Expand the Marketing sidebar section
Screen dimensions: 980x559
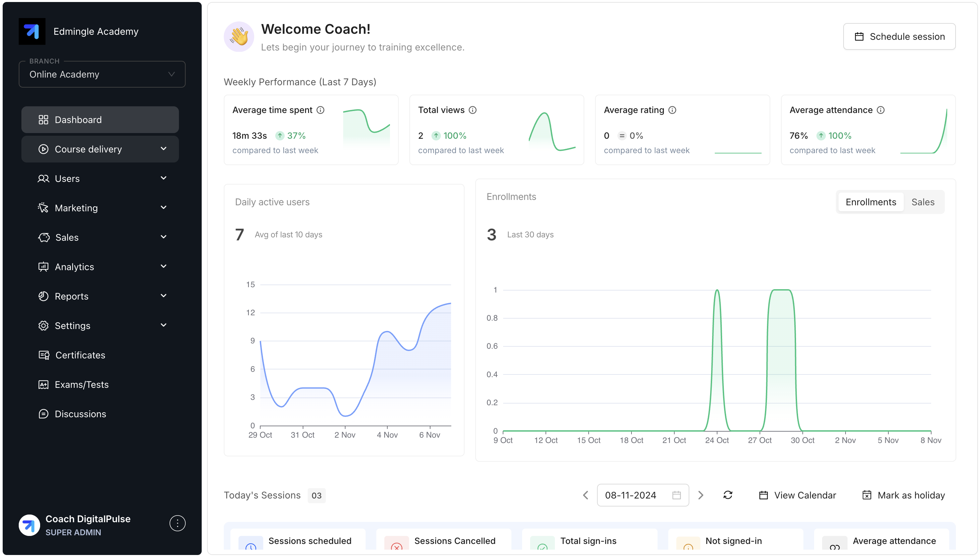100,208
